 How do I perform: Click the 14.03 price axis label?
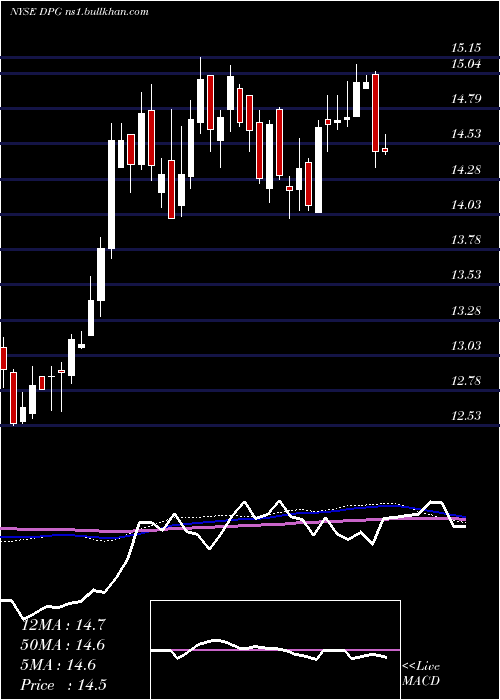tap(466, 205)
